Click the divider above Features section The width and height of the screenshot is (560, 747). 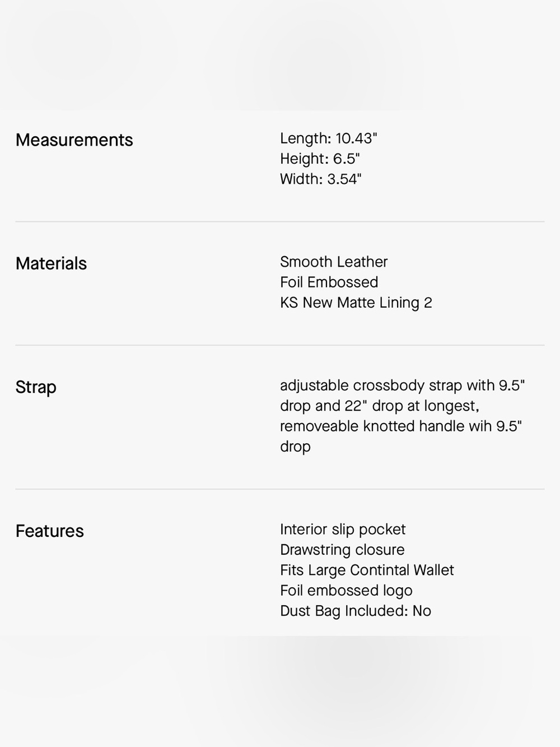coord(280,489)
